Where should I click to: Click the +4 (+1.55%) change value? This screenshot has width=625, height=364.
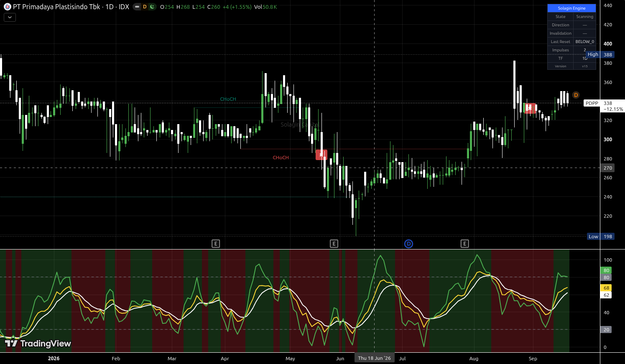(237, 7)
